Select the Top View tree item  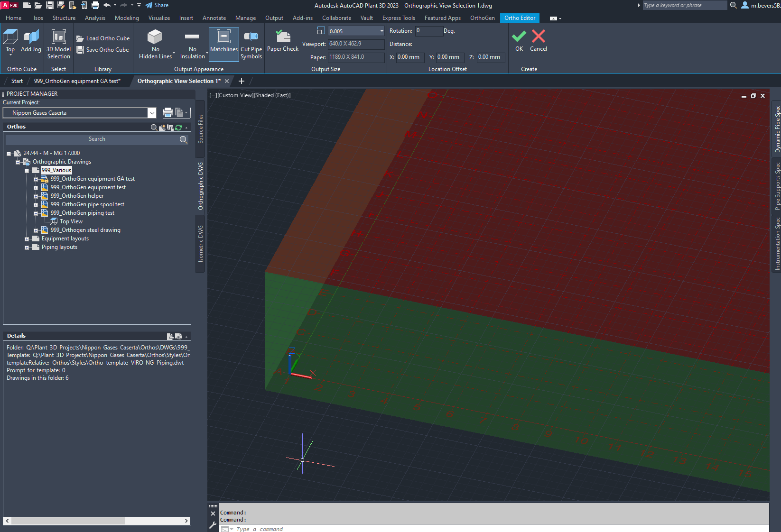point(71,221)
